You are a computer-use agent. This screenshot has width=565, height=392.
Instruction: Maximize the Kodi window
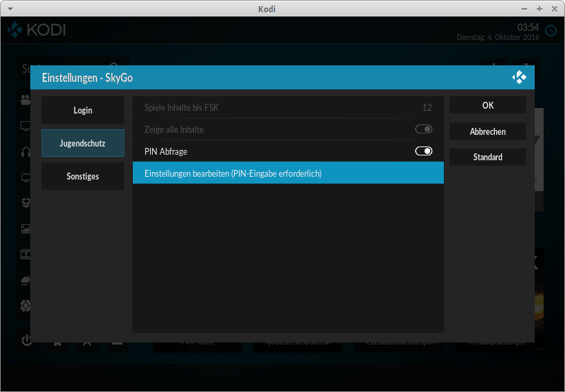[540, 9]
